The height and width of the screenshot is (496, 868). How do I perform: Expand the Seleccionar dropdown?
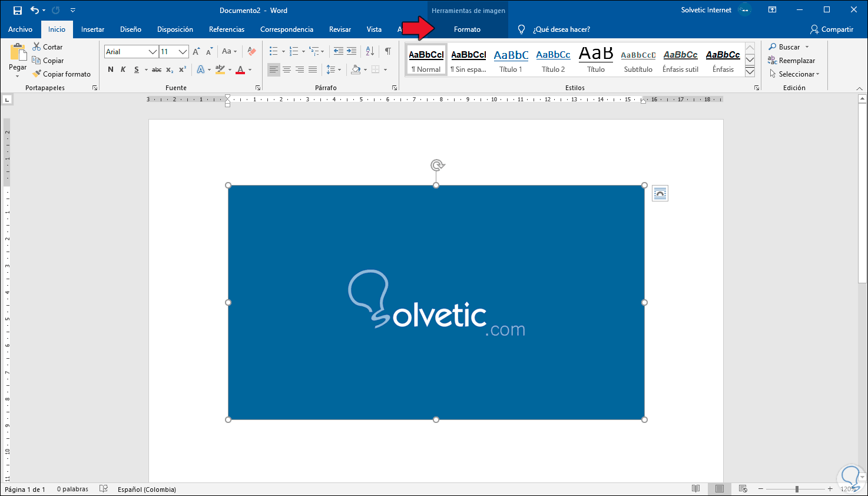coord(818,74)
